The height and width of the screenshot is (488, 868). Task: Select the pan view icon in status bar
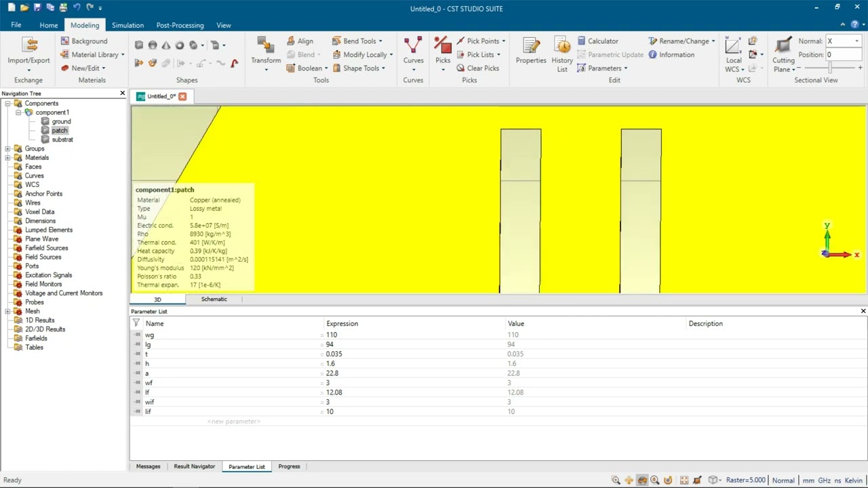[x=629, y=481]
